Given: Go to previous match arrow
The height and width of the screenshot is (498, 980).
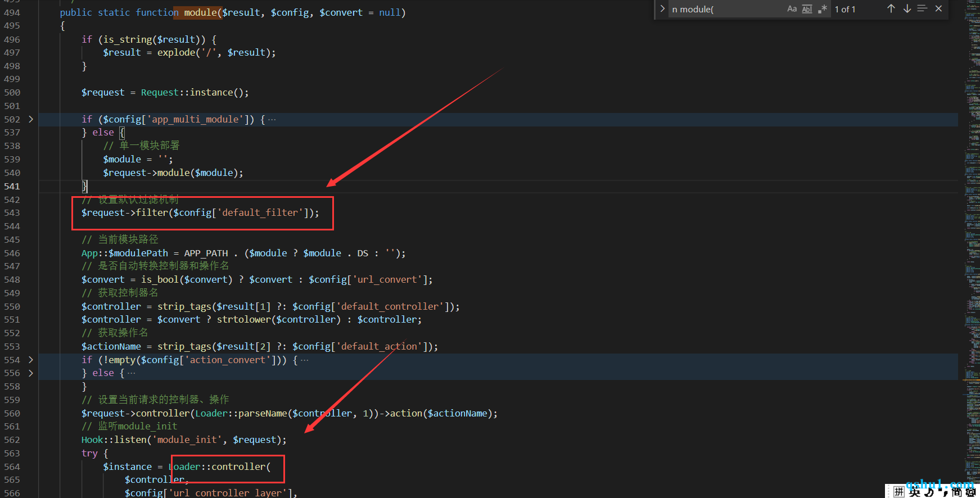Looking at the screenshot, I should coord(891,8).
